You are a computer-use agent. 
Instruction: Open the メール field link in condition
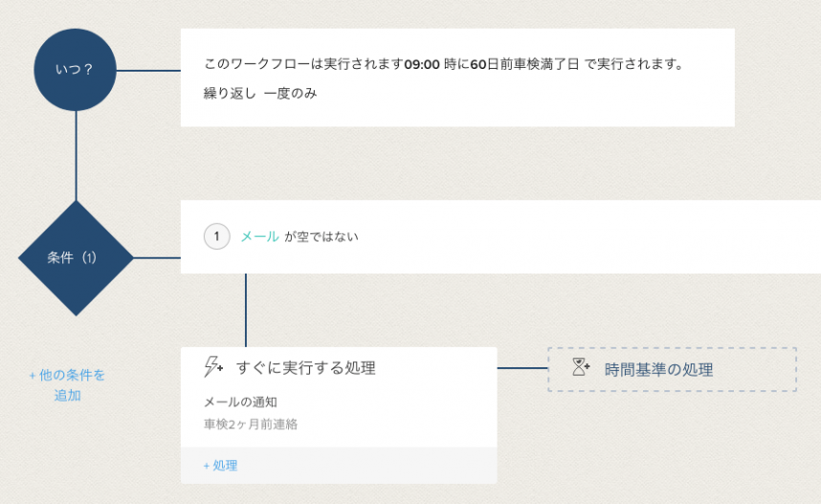coord(259,236)
